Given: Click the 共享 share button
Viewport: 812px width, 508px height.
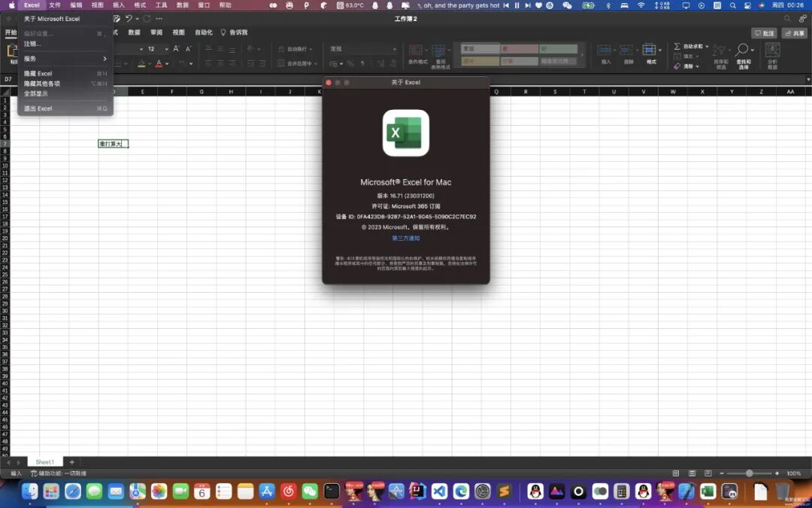Looking at the screenshot, I should point(794,32).
